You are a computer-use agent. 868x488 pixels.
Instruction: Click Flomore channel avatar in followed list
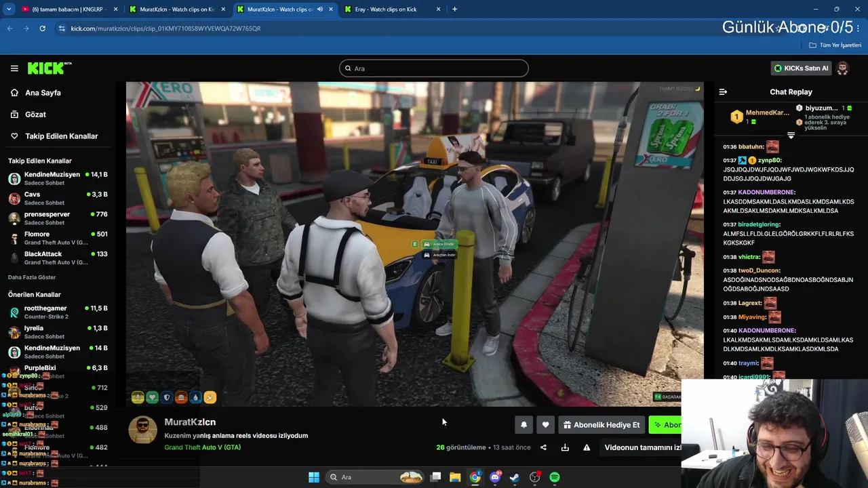click(14, 238)
